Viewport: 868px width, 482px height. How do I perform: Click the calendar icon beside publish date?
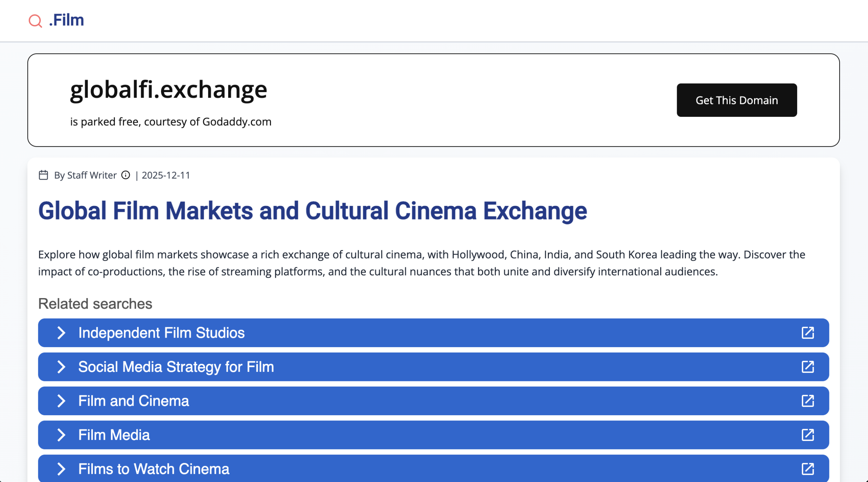click(x=43, y=175)
